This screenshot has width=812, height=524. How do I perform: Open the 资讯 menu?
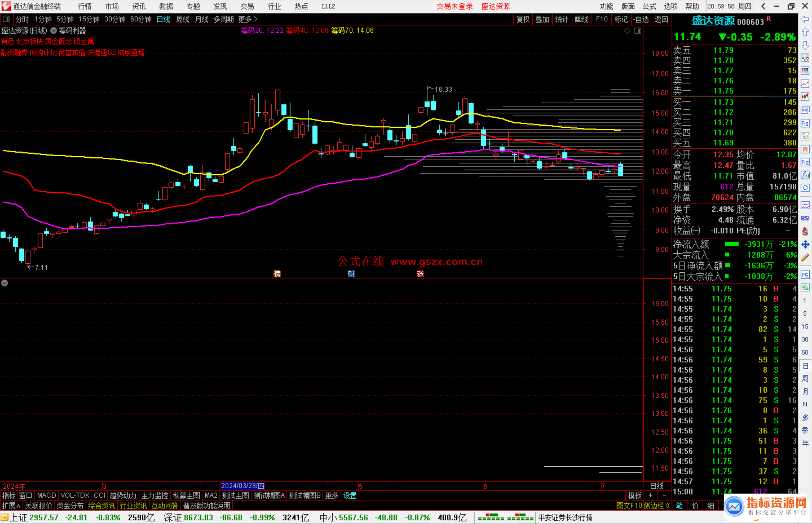(x=139, y=6)
